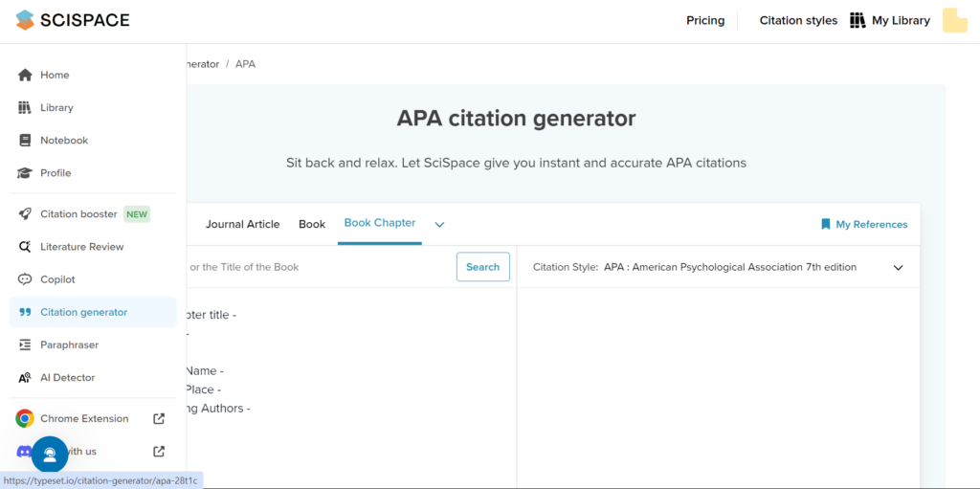Select the Literature Review search icon
This screenshot has height=489, width=980.
25,246
